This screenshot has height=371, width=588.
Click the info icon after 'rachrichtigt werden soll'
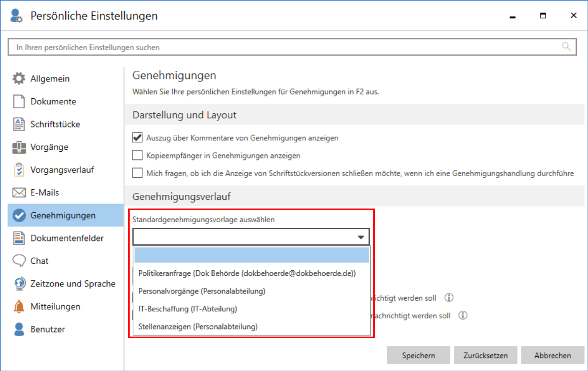click(463, 315)
